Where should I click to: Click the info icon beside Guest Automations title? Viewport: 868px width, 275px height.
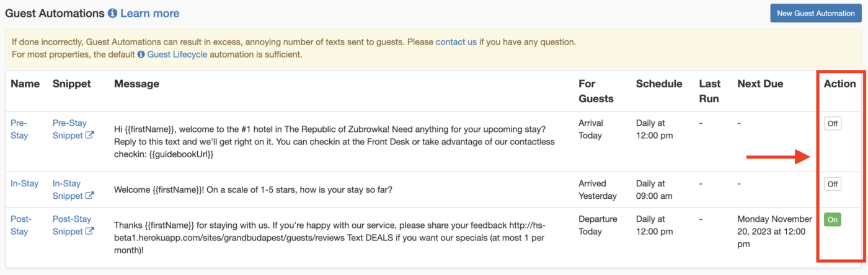point(112,13)
